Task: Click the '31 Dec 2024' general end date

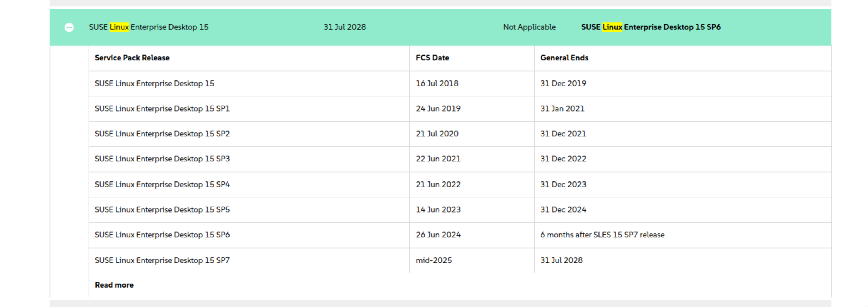Action: coord(563,210)
